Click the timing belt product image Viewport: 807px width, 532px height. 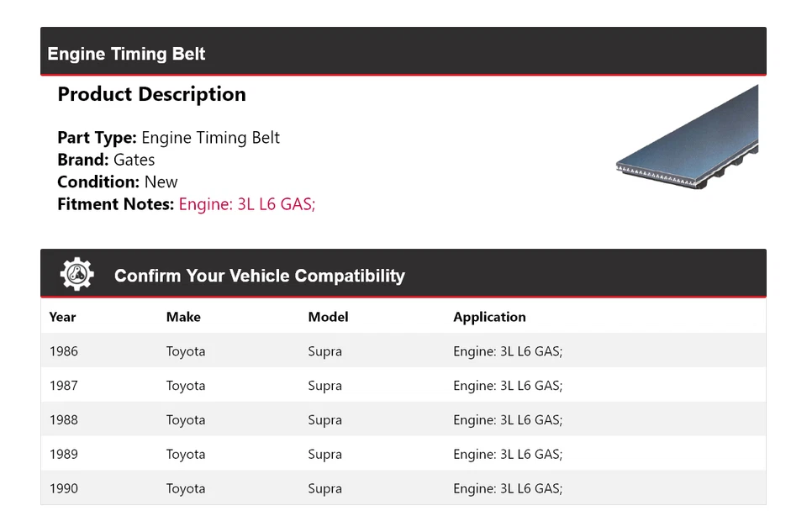[687, 134]
